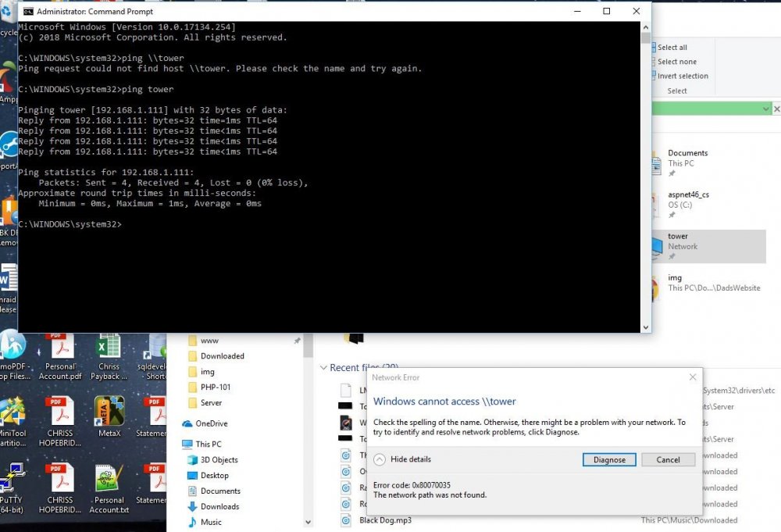781x532 pixels.
Task: Open PuTTY (64-bit) desktop shortcut
Action: [12, 488]
